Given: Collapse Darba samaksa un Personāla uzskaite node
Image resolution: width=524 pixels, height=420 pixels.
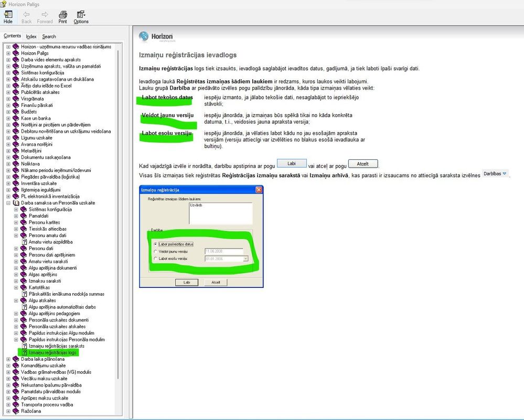Looking at the screenshot, I should tap(8, 203).
